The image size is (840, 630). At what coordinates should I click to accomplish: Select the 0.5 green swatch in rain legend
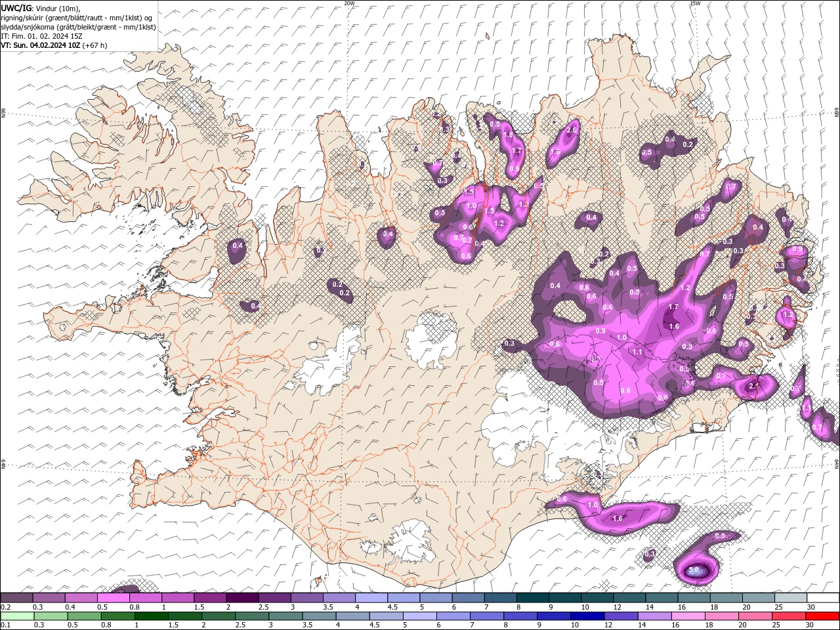(x=84, y=616)
